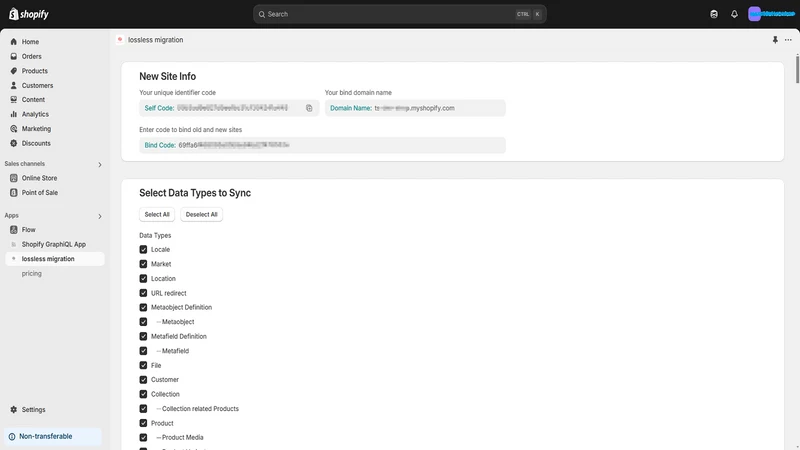Click the top Search field
800x450 pixels.
click(399, 14)
